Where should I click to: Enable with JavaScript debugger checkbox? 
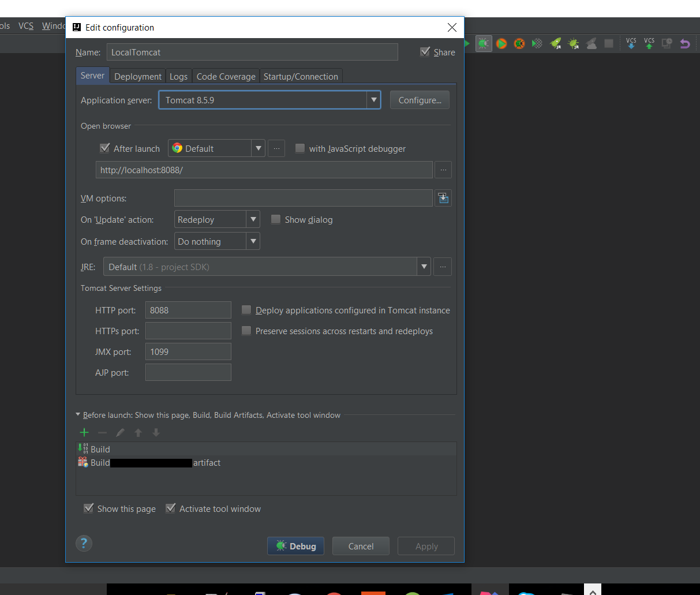point(300,148)
